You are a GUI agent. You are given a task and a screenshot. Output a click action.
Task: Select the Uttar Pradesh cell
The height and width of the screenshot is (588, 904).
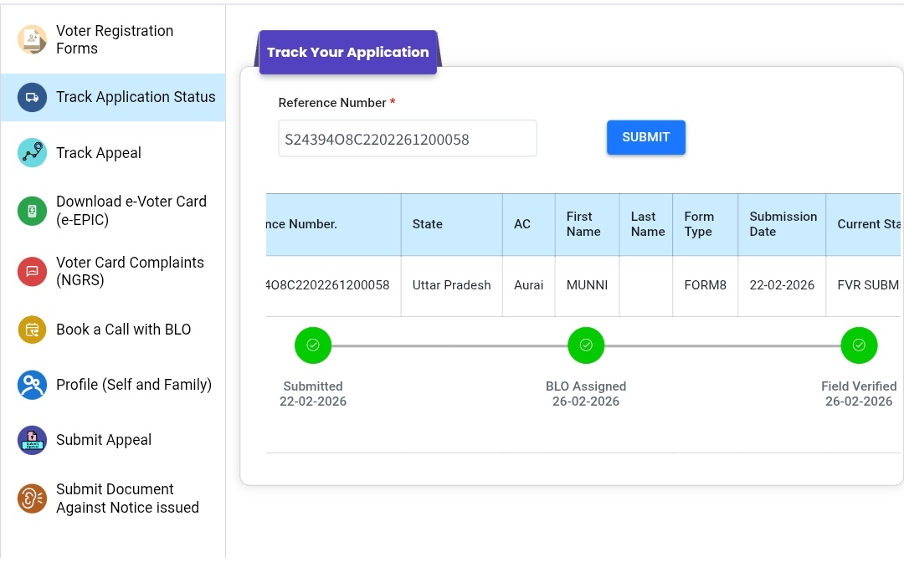point(451,286)
